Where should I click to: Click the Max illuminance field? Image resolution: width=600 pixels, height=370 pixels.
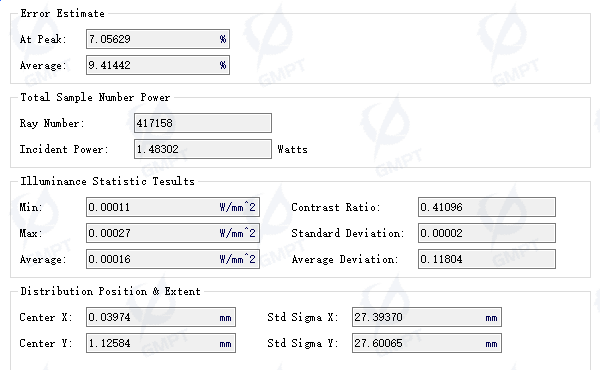(x=173, y=233)
